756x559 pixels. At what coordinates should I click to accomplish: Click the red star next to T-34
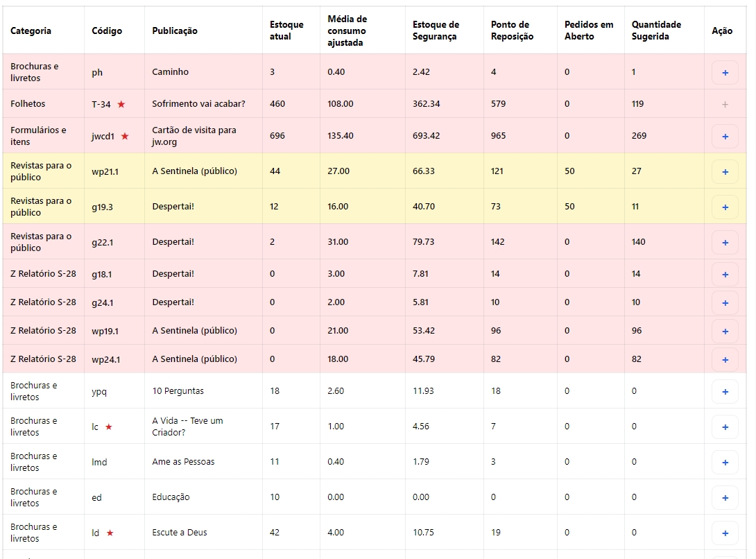click(x=121, y=104)
